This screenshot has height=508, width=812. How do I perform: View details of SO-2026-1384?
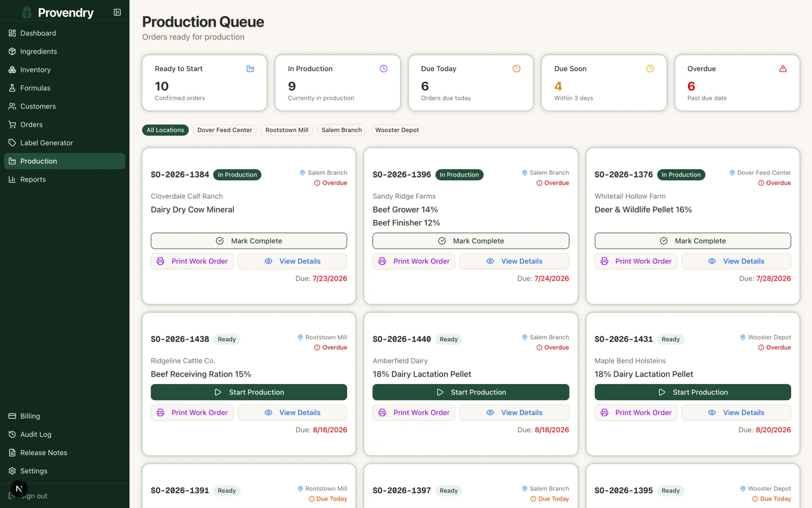pos(292,261)
